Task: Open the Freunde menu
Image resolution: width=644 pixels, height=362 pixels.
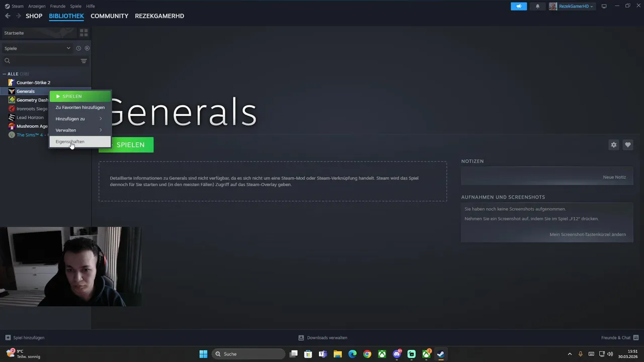Action: [x=57, y=6]
